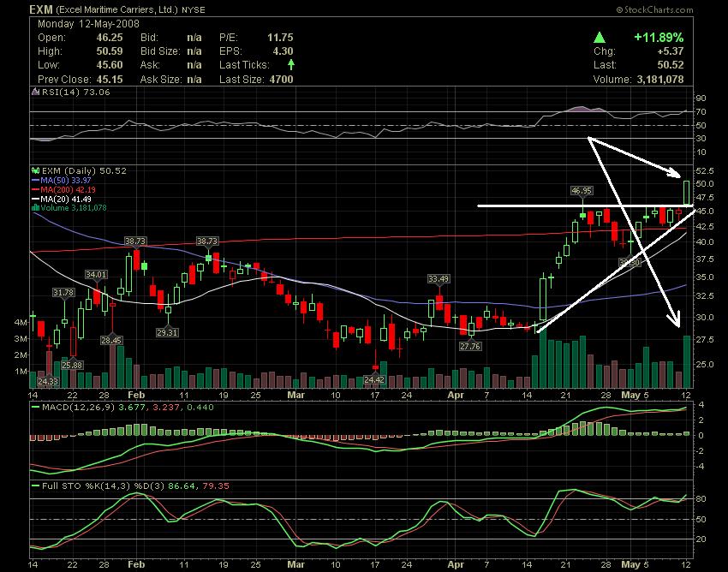Click the EPS value 4.30
The height and width of the screenshot is (572, 728).
pyautogui.click(x=283, y=51)
